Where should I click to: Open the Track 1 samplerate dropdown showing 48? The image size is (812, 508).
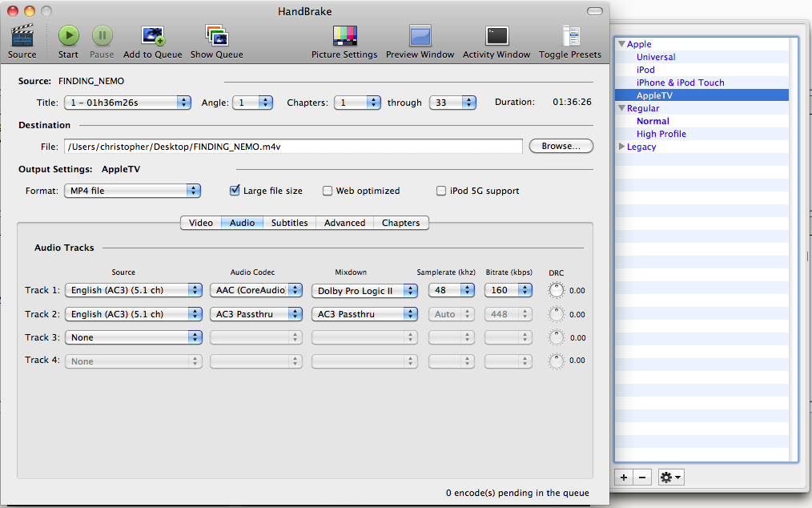click(452, 290)
